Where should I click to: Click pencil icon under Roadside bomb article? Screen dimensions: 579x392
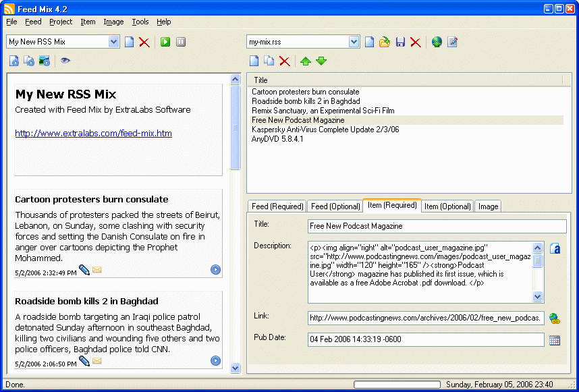coord(84,360)
